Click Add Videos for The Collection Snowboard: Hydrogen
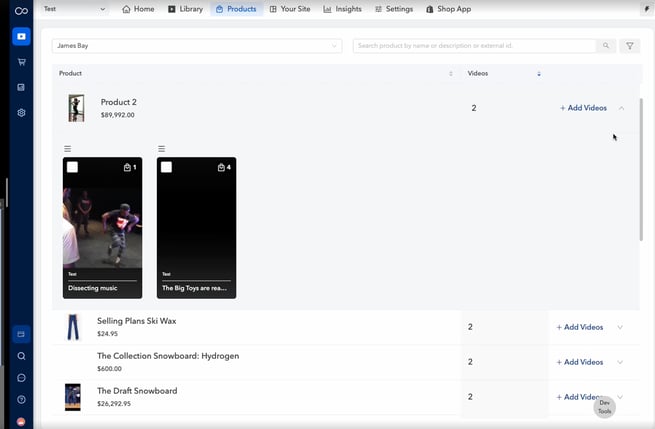This screenshot has height=429, width=655. pyautogui.click(x=579, y=362)
